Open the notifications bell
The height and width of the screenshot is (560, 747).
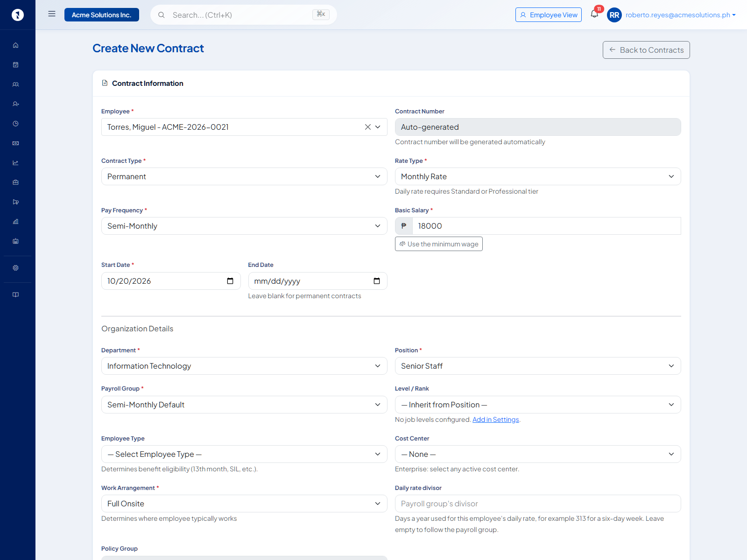594,14
